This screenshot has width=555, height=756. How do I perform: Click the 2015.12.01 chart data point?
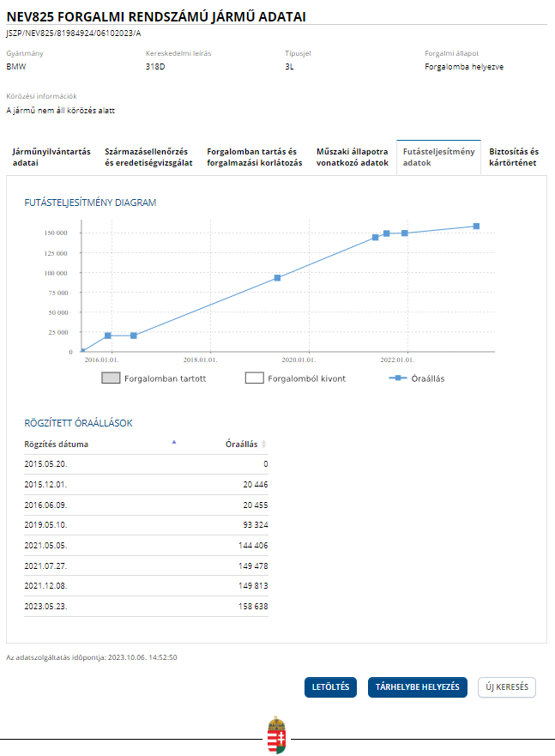point(108,336)
